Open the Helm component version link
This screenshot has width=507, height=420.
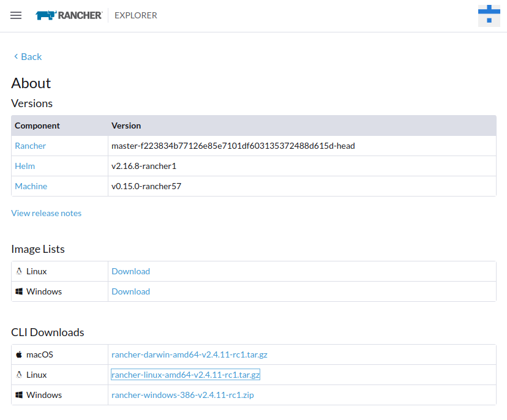coord(24,165)
